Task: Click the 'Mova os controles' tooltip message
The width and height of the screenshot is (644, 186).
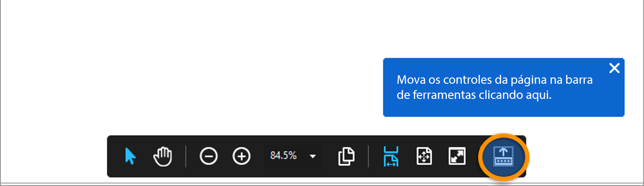Action: point(495,88)
